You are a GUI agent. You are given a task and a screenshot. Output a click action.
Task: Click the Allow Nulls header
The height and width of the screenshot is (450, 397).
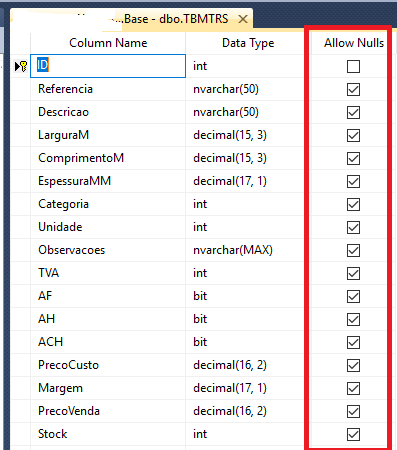[354, 43]
